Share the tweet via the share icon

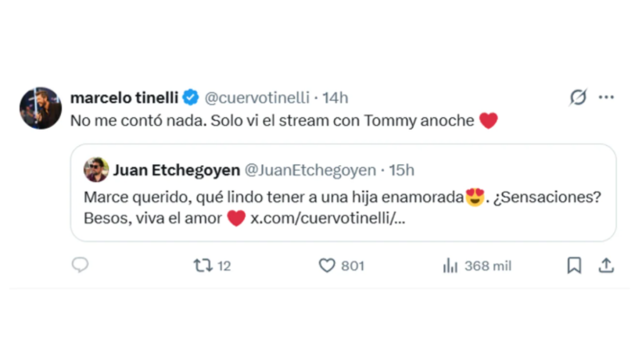click(606, 265)
